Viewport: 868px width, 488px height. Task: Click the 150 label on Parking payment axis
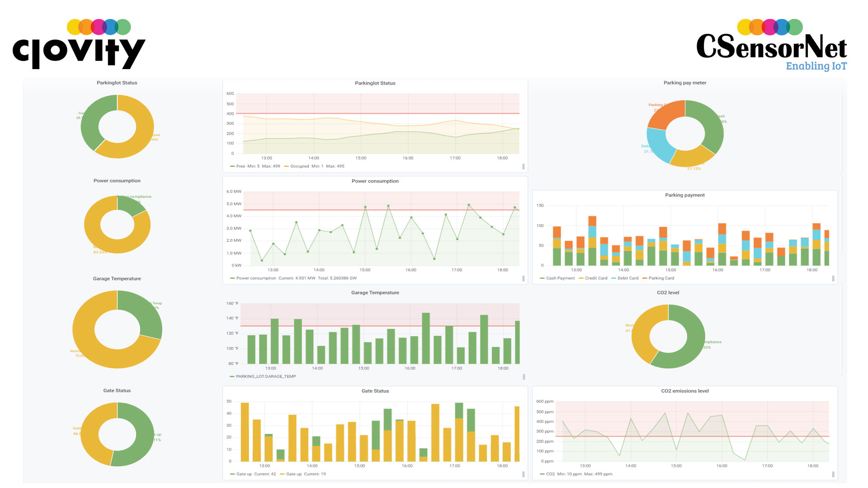(x=540, y=206)
